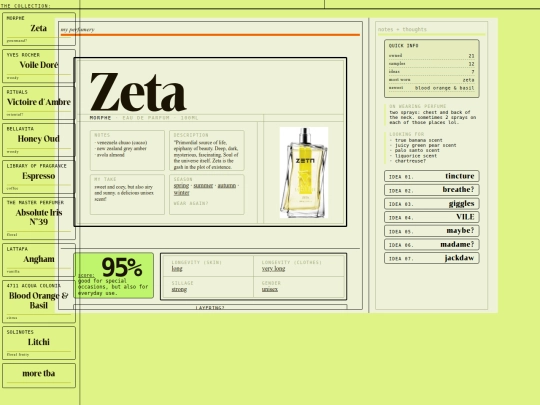Open the Honey Oud collection card
Viewport: 540px width, 405px height.
tap(39, 140)
